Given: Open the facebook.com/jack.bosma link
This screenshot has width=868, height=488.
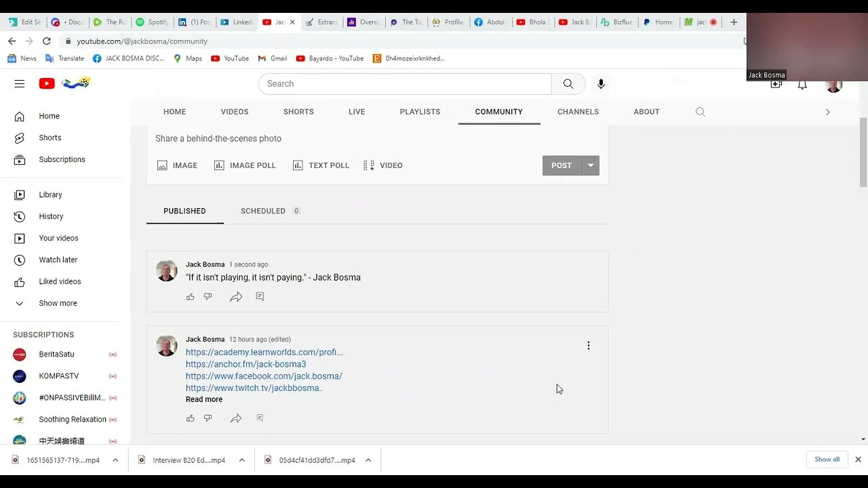Looking at the screenshot, I should coord(264,376).
